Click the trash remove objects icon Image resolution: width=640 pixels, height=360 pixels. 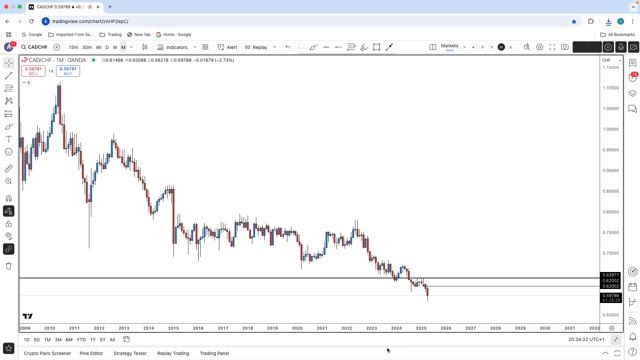click(9, 266)
